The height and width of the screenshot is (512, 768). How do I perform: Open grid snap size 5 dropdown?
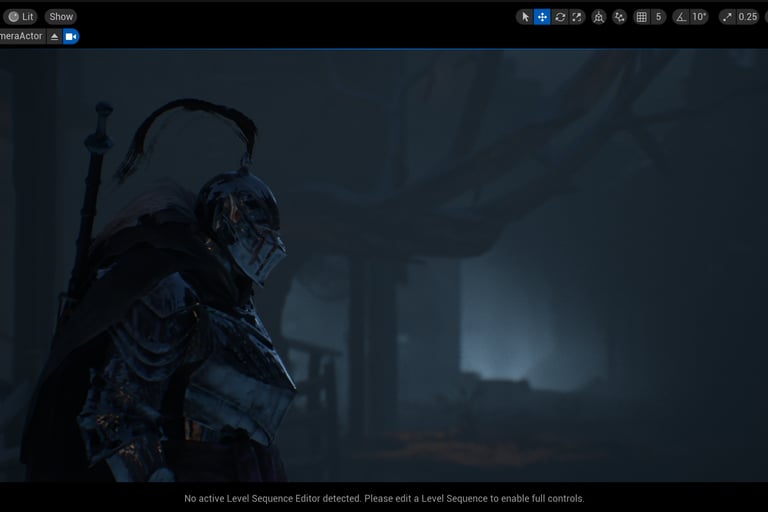tap(659, 17)
